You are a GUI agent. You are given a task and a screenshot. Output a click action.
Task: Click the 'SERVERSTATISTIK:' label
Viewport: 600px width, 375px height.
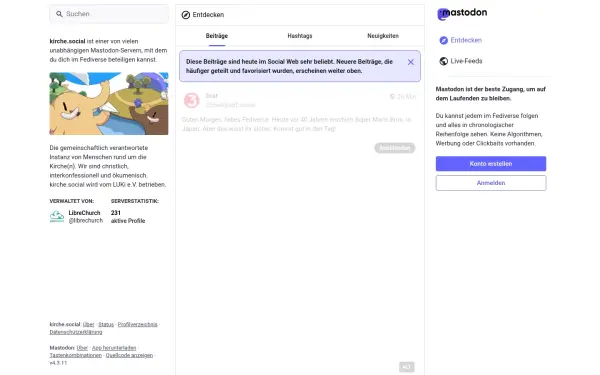135,201
